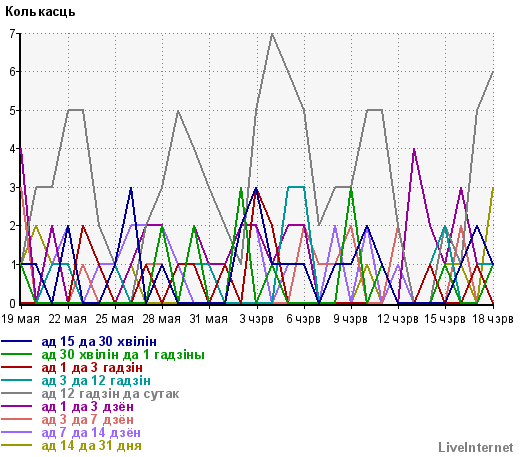Click the LiveInternet watermark text
Image resolution: width=520 pixels, height=457 pixels.
click(x=476, y=447)
